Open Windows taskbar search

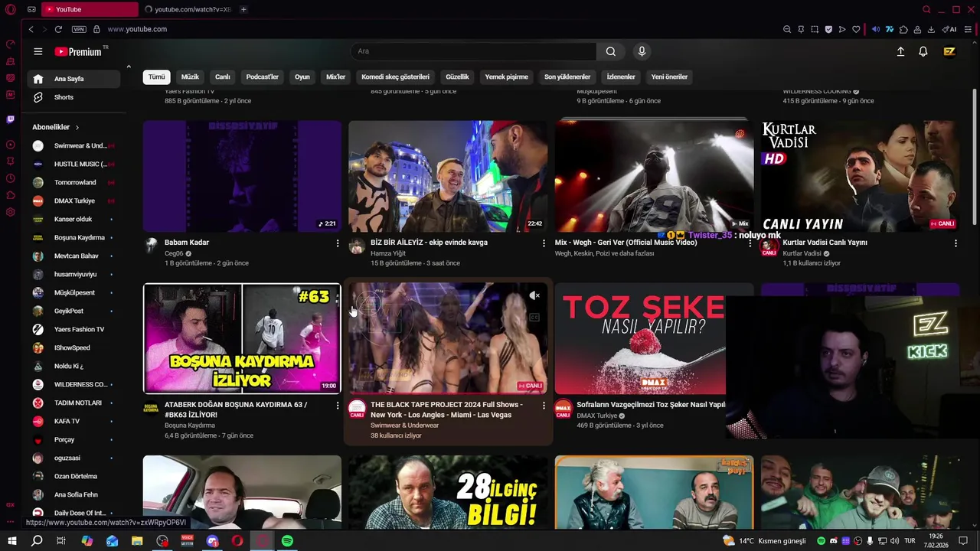click(37, 541)
